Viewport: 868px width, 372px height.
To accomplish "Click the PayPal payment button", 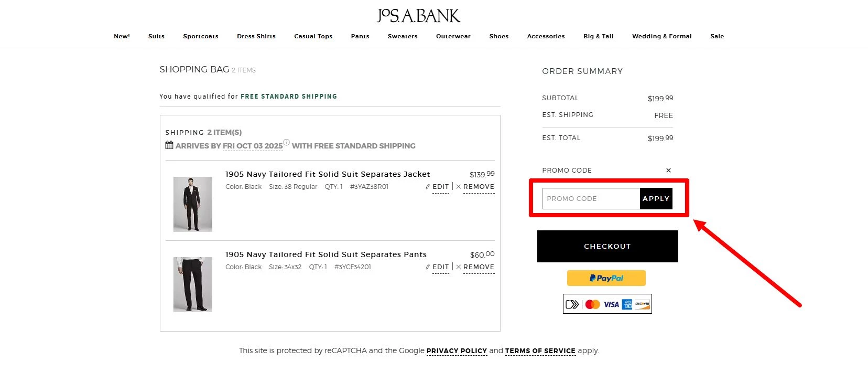I will click(606, 278).
